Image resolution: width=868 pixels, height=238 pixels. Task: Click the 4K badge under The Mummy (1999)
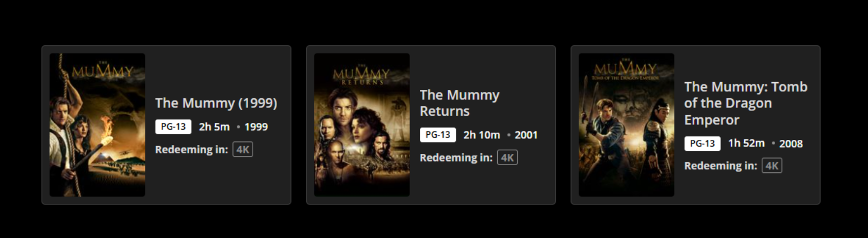pos(243,150)
